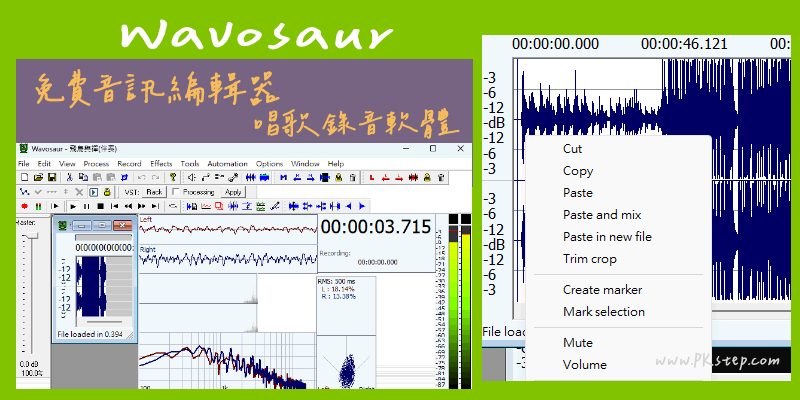This screenshot has height=400, width=800.
Task: Go to previous loop red arrow icon
Action: pos(386,178)
